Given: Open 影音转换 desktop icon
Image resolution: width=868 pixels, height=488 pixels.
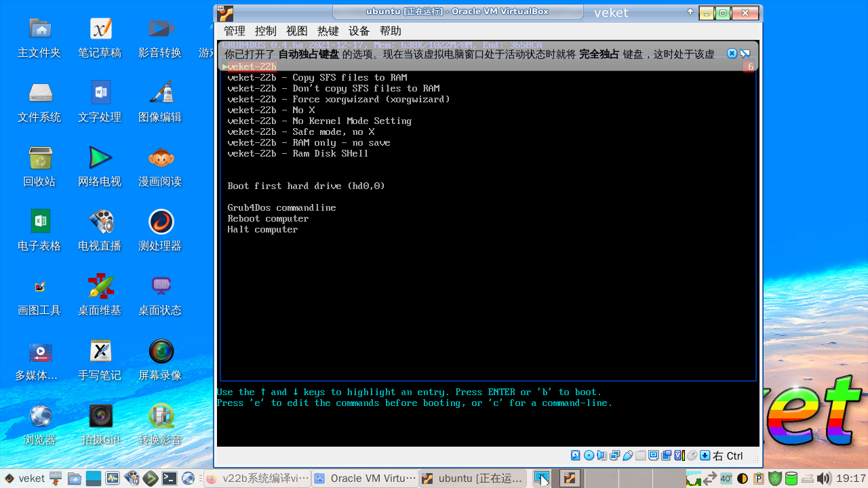Looking at the screenshot, I should coord(160,39).
